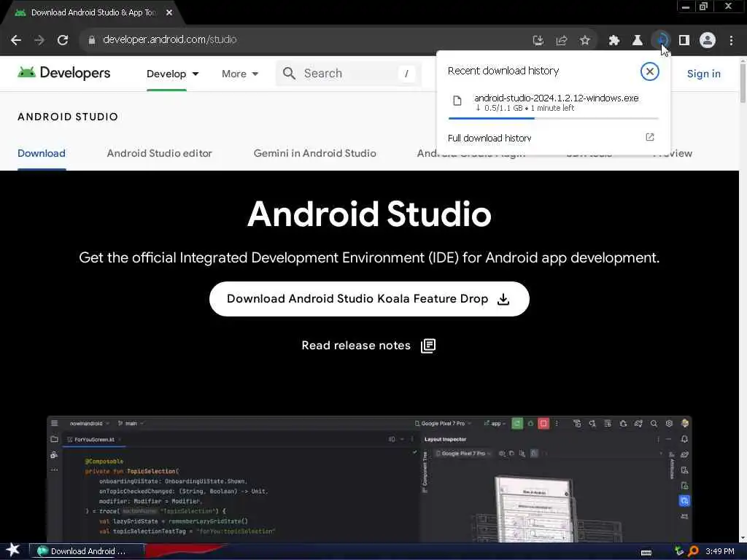Click the release notes document icon

pos(428,346)
